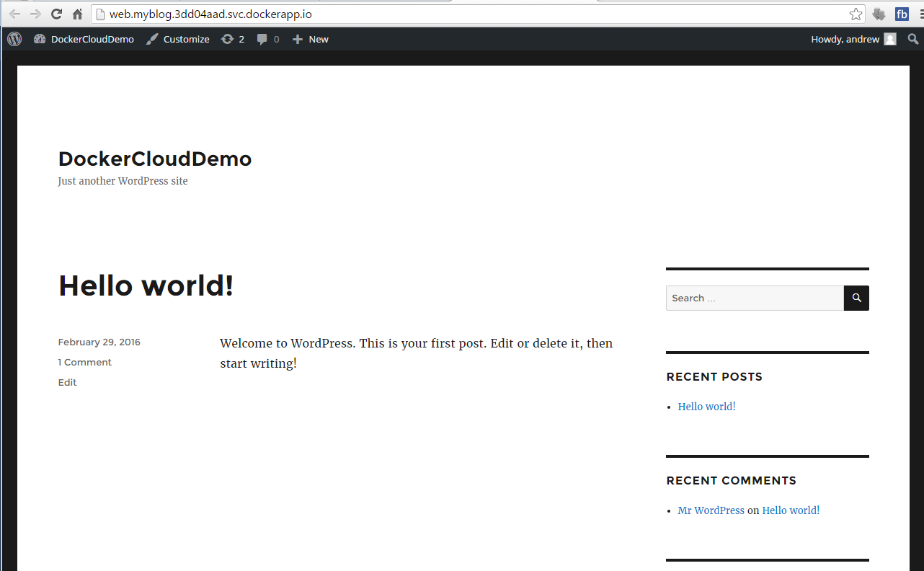Open the Mr WordPress commenter link
The width and height of the screenshot is (924, 571).
pos(711,510)
